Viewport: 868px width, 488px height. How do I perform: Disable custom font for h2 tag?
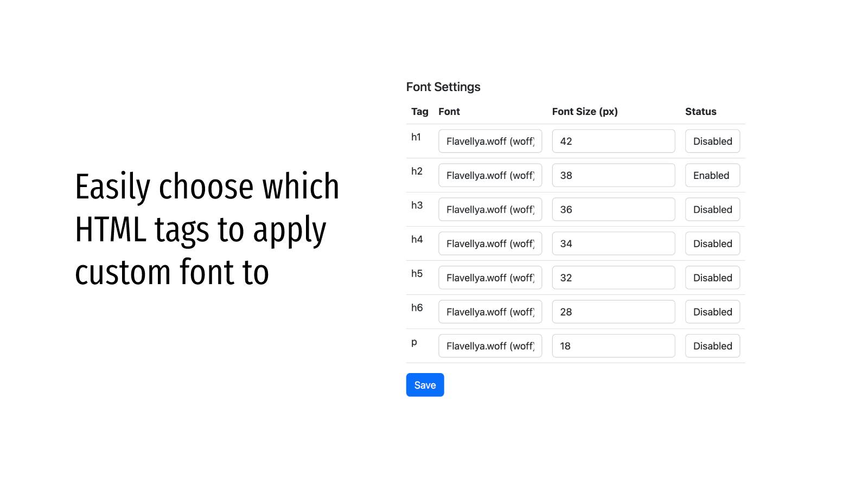point(712,175)
